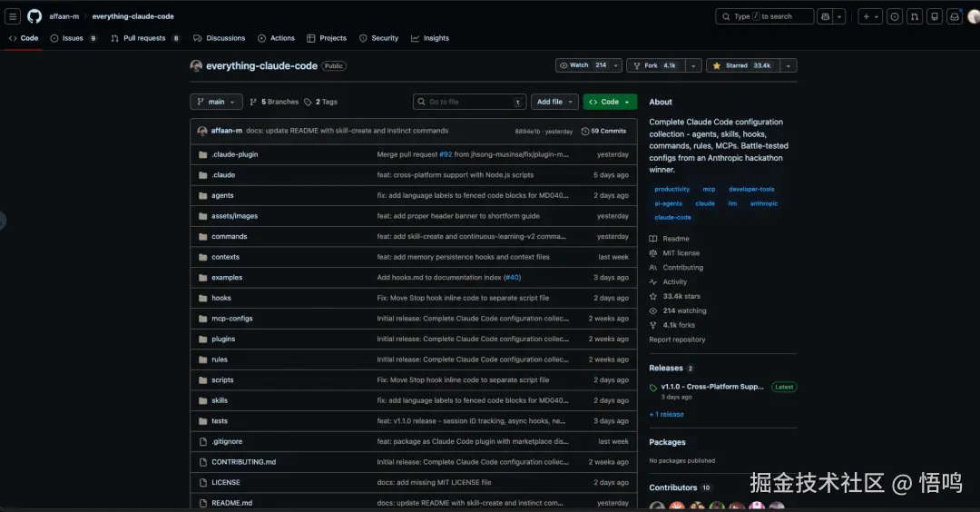The image size is (980, 512).
Task: Click the Fork 4.1k button
Action: pyautogui.click(x=656, y=65)
